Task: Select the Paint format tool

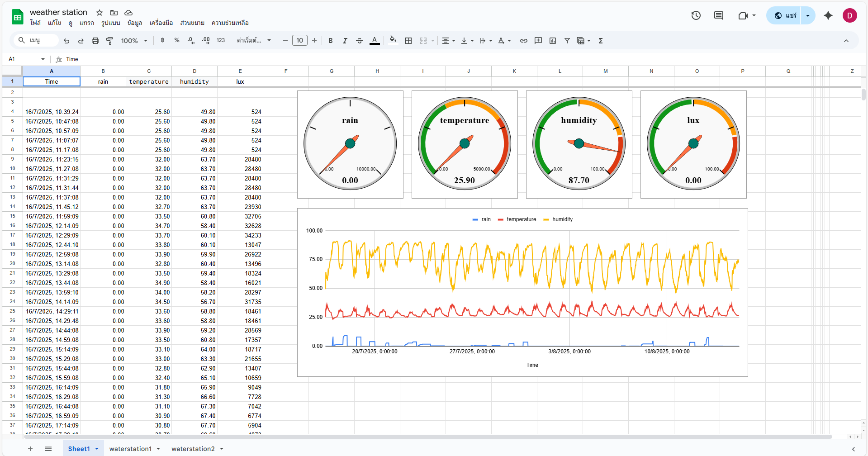Action: pos(109,41)
